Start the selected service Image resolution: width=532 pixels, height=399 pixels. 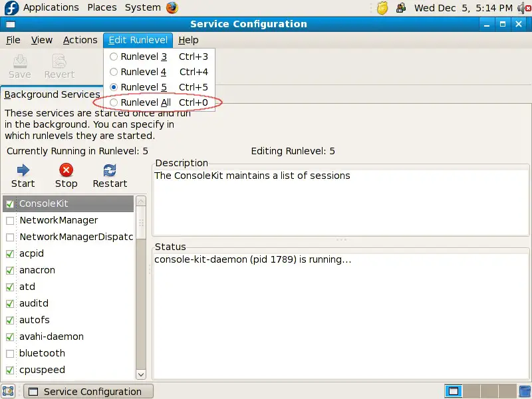(23, 176)
